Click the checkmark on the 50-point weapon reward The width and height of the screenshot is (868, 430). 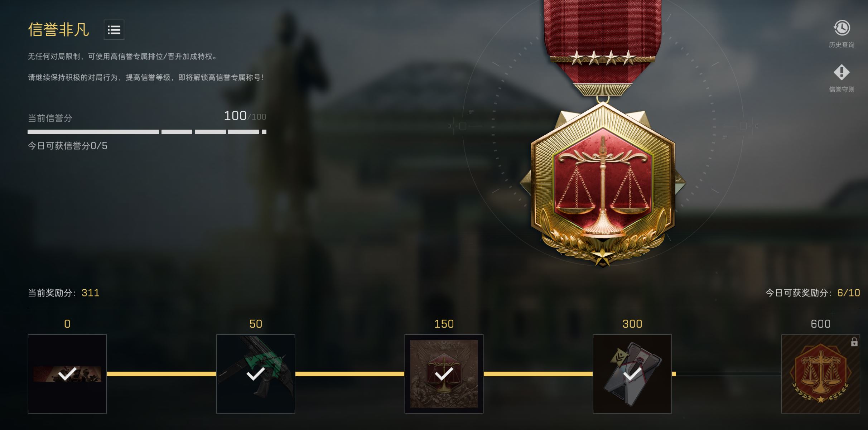pyautogui.click(x=256, y=374)
